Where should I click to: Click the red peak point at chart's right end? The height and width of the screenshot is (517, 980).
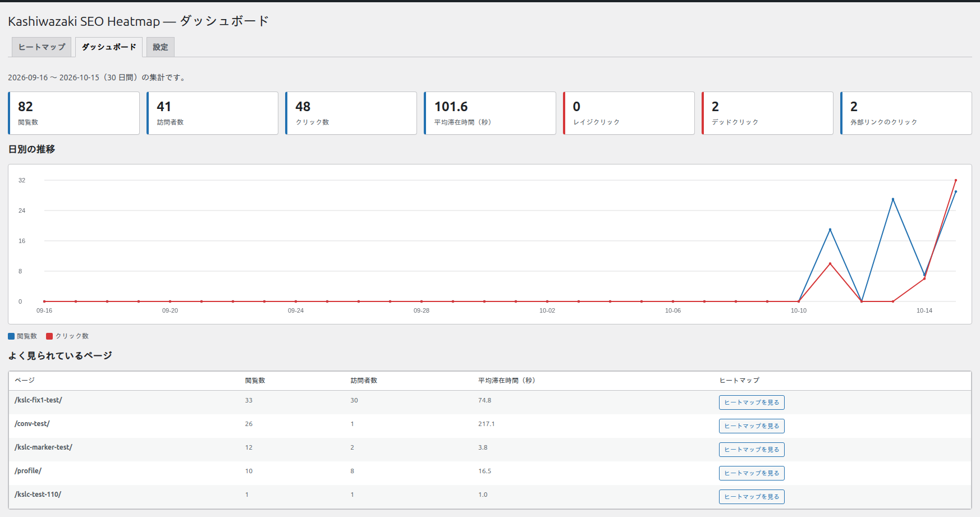[956, 180]
